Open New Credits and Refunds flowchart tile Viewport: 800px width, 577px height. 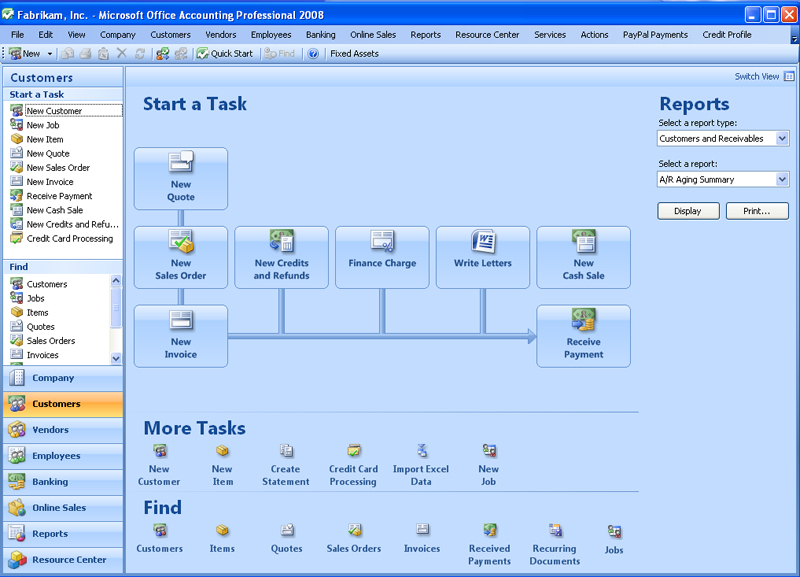[x=281, y=257]
